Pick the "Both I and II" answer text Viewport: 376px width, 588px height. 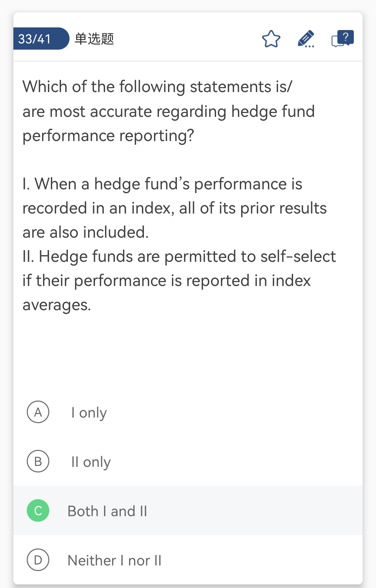pyautogui.click(x=107, y=511)
